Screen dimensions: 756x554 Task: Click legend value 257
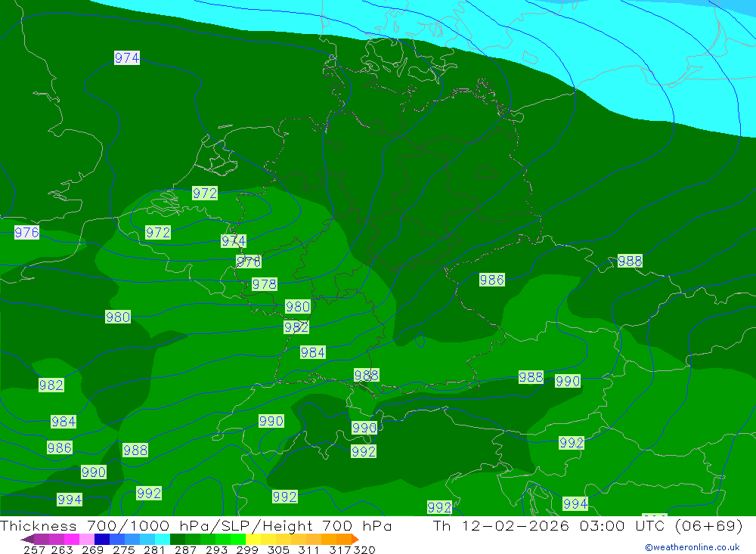click(x=34, y=550)
